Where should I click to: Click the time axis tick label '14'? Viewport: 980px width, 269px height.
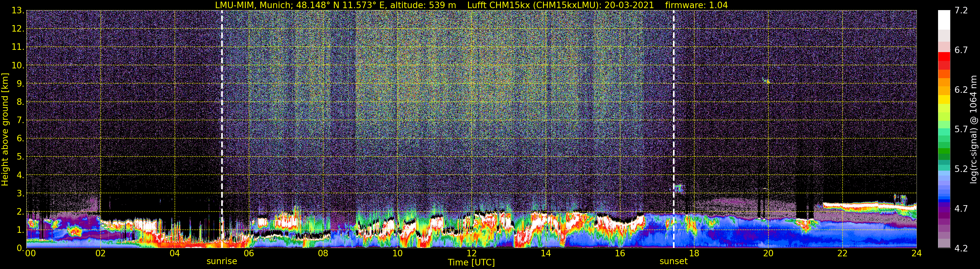click(545, 253)
